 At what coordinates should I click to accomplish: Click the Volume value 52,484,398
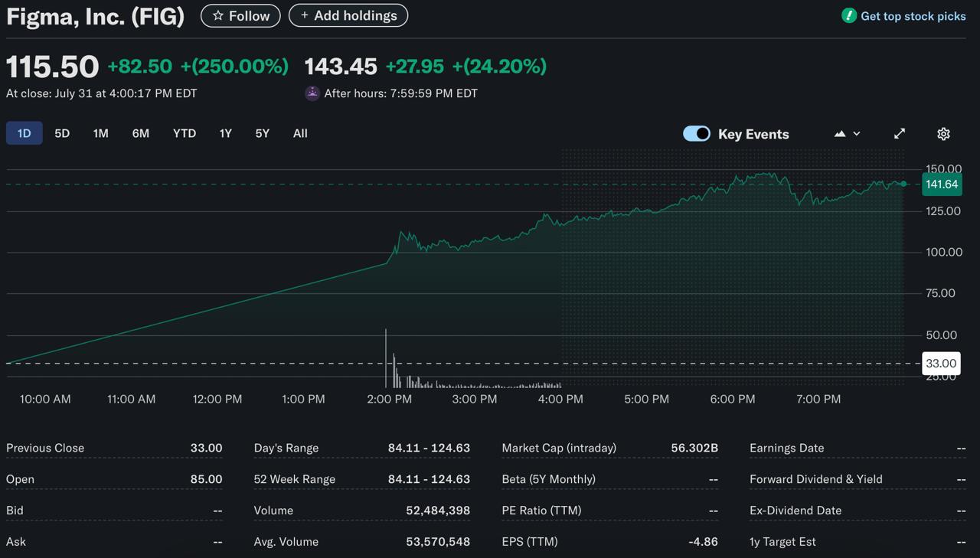(438, 511)
